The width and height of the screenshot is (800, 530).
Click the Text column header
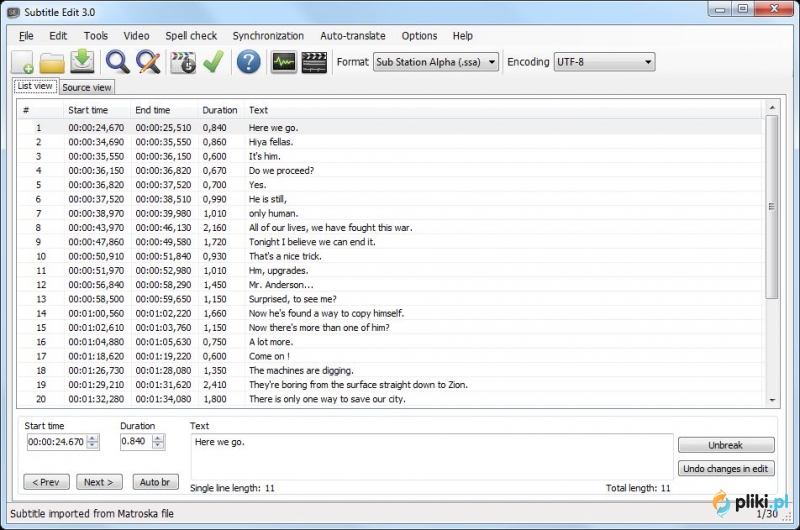click(503, 110)
